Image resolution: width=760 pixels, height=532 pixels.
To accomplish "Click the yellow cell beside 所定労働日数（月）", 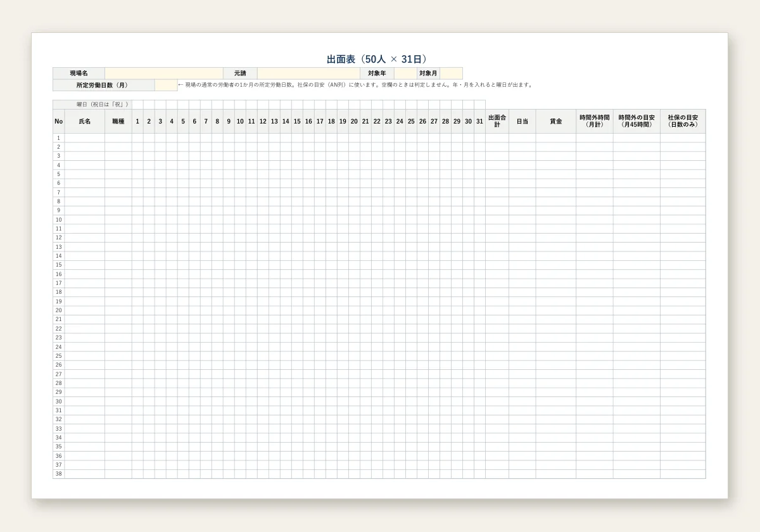I will (x=166, y=85).
